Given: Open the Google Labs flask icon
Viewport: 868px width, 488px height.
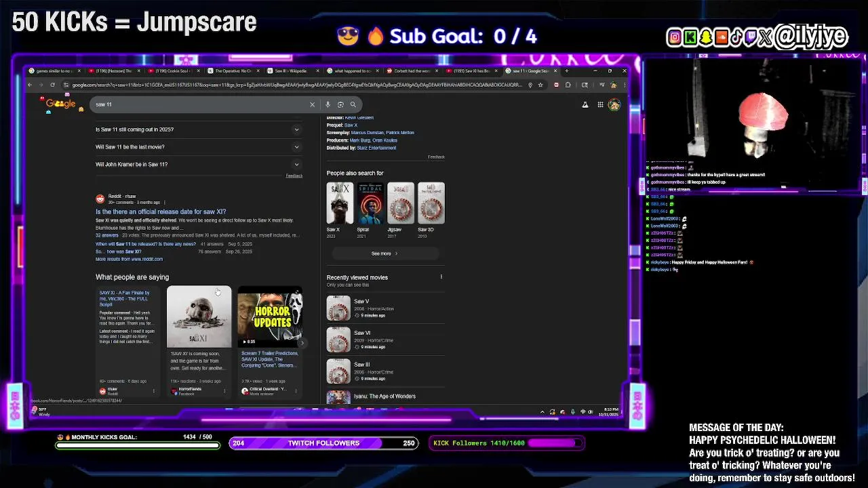Looking at the screenshot, I should (x=585, y=104).
